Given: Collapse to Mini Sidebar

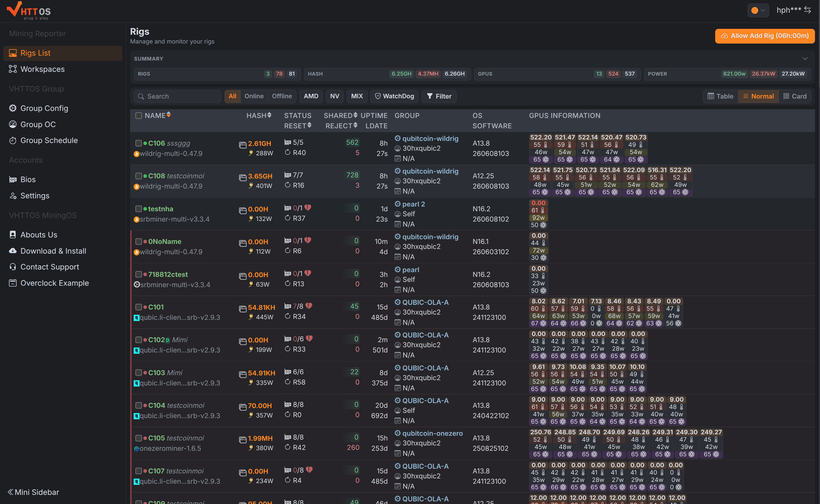Looking at the screenshot, I should pyautogui.click(x=33, y=492).
